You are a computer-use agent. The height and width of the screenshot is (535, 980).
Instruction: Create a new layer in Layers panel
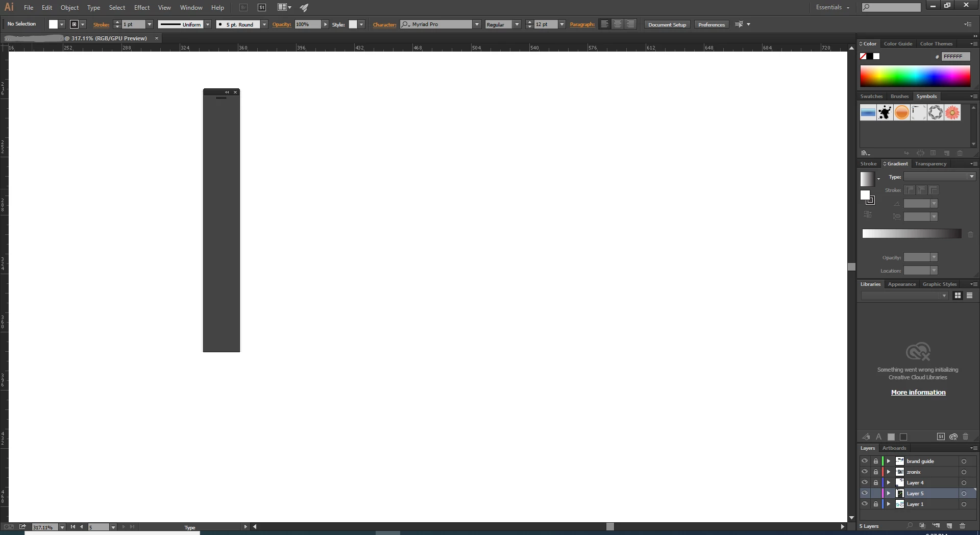point(949,526)
